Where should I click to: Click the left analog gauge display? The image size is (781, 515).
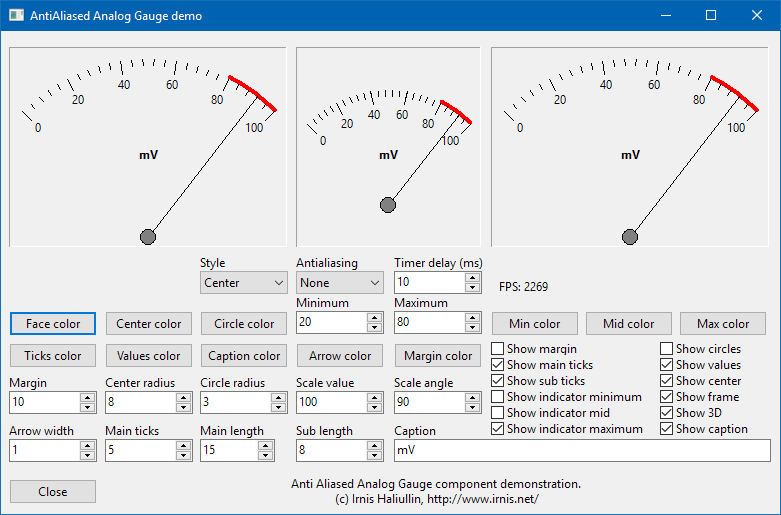point(148,147)
